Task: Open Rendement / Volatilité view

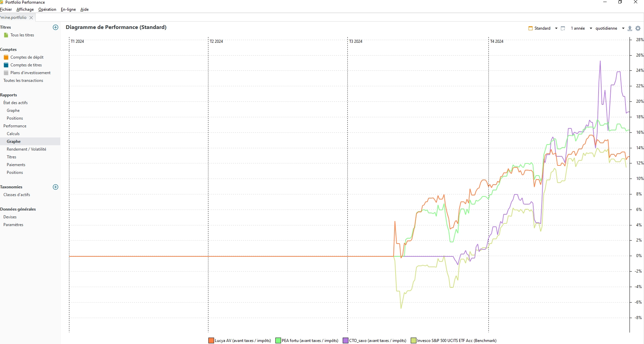Action: [x=27, y=149]
